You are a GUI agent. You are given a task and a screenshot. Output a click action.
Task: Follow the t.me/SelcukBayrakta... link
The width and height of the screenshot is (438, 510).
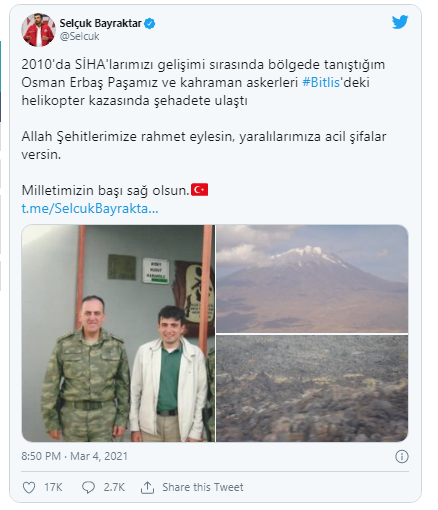coord(90,208)
